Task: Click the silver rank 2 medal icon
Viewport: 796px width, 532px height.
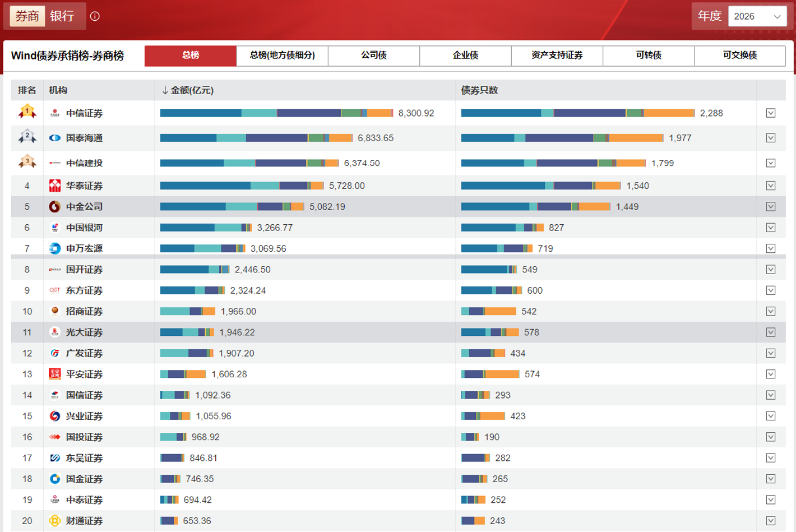Action: pos(27,137)
